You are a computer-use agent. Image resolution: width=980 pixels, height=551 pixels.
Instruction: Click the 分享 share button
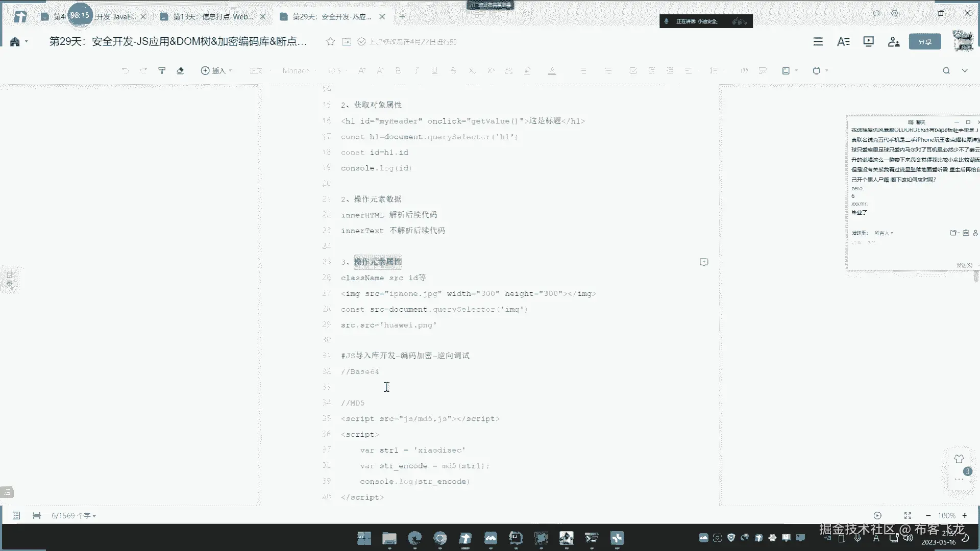tap(924, 42)
